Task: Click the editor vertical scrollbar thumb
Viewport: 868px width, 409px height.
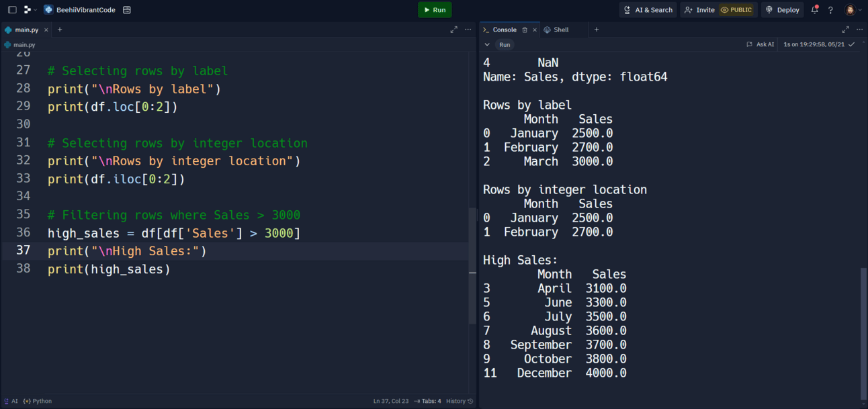Action: pyautogui.click(x=472, y=266)
